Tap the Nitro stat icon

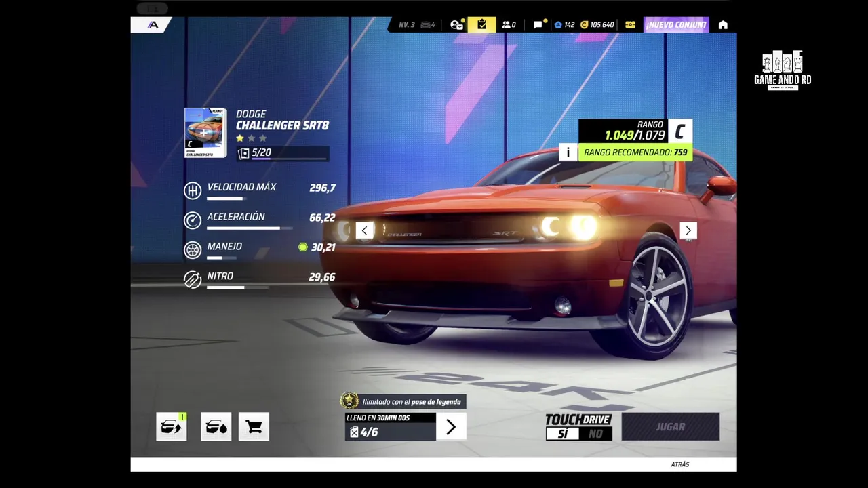[x=193, y=279]
